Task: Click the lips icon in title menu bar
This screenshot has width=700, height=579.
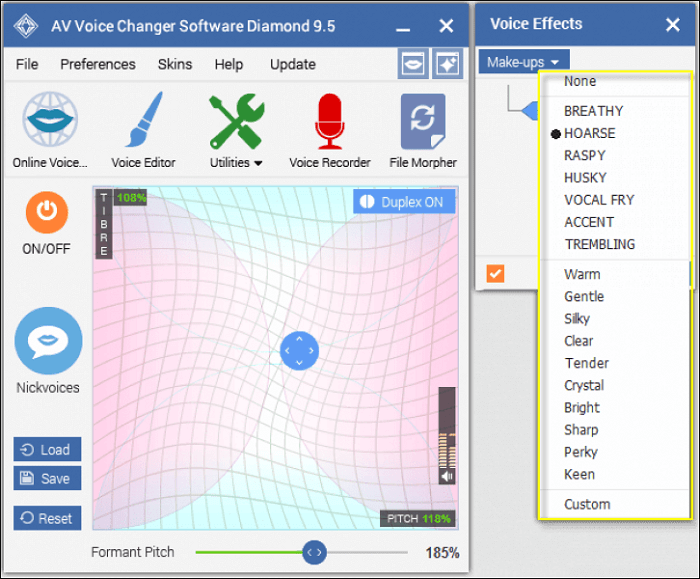Action: pyautogui.click(x=412, y=63)
